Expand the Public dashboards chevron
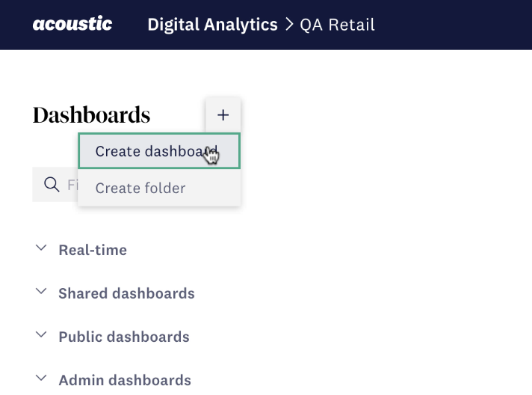532x395 pixels. pos(41,335)
